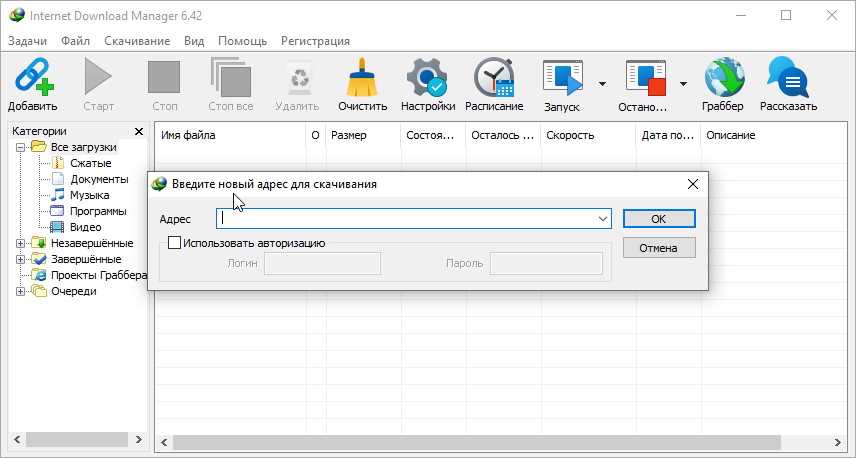
Task: Enable Использовать авторизацию checkbox
Action: 174,243
